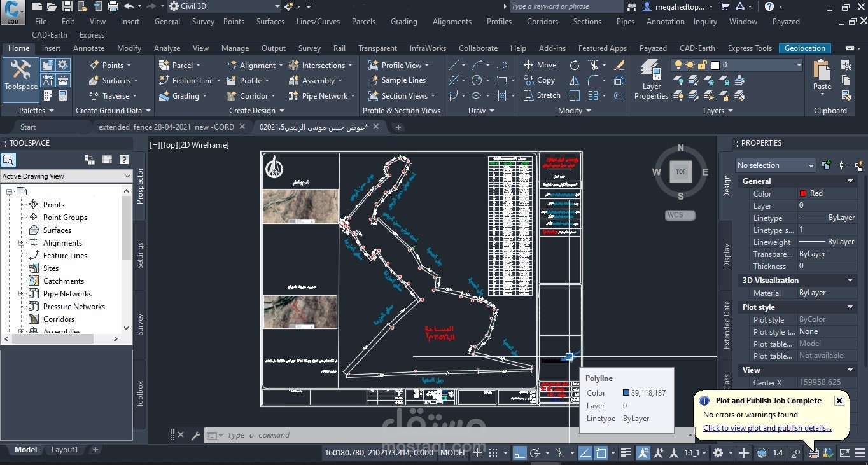Toggle drawing grid display in status bar
Viewport: 868px width, 465px height.
(x=478, y=453)
